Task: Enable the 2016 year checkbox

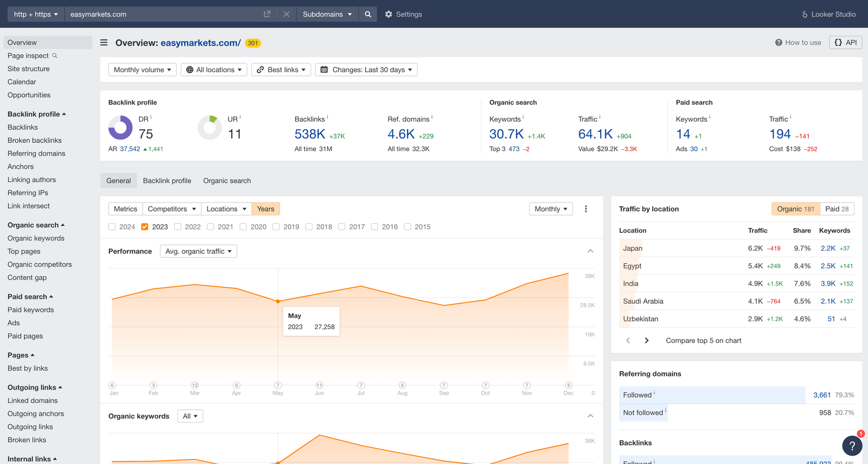Action: pos(374,227)
